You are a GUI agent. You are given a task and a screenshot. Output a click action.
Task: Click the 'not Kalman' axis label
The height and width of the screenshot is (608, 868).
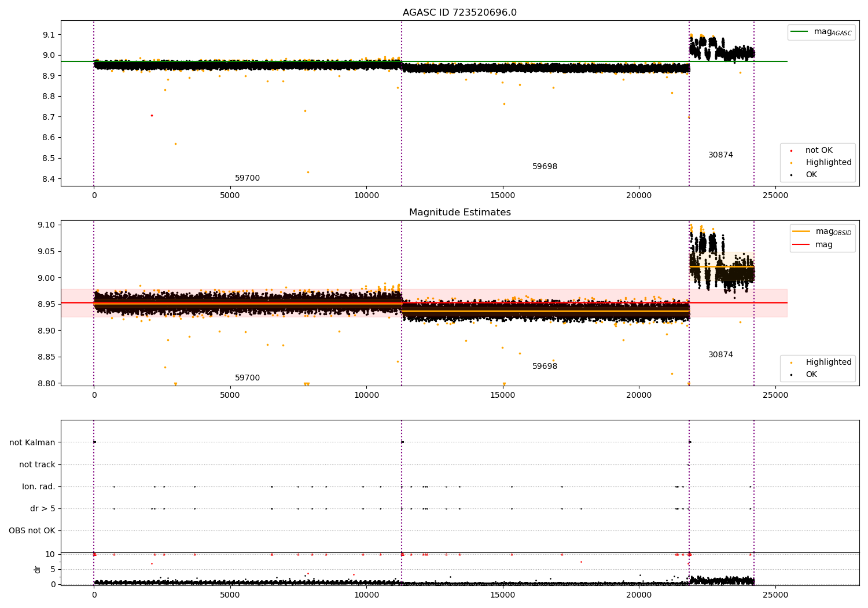click(x=32, y=442)
